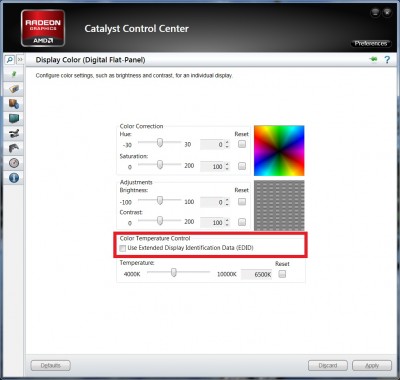Click the Brightness value spinner arrows
The width and height of the screenshot is (400, 380).
[227, 202]
